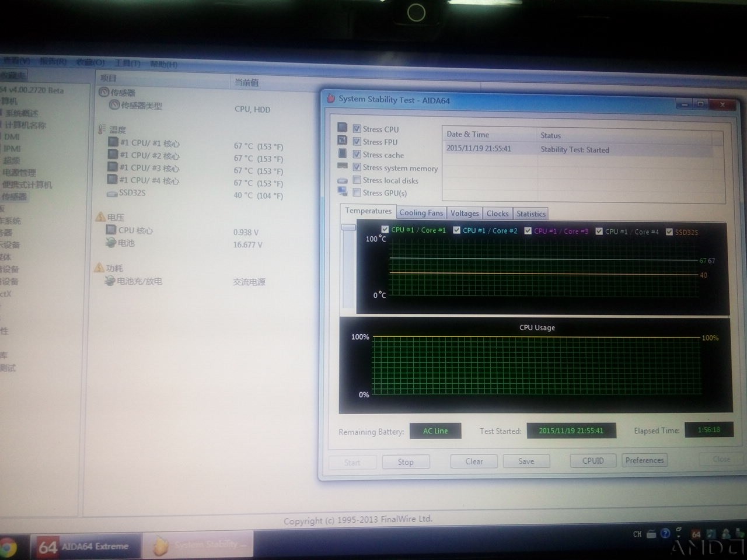747x560 pixels.
Task: Open the 报告(R) menu
Action: point(53,61)
